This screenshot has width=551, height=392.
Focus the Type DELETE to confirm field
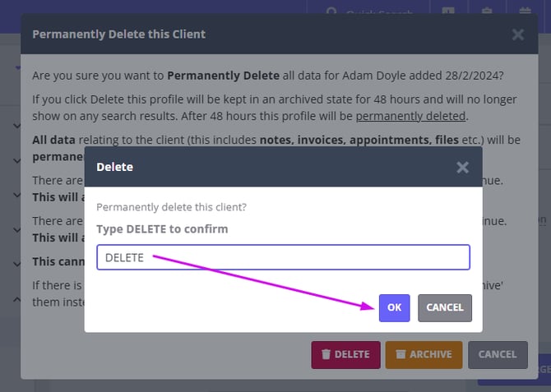(x=283, y=257)
